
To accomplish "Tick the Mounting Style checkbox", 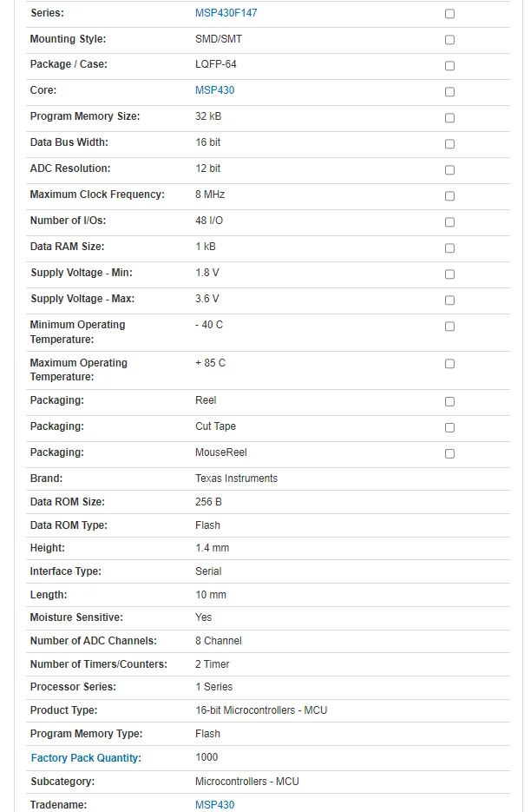I will coord(449,40).
